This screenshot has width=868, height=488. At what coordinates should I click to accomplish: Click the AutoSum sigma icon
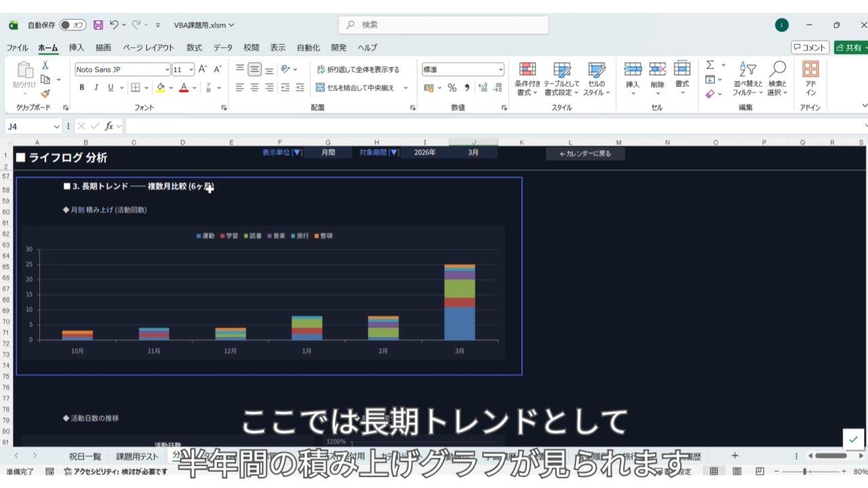point(710,65)
